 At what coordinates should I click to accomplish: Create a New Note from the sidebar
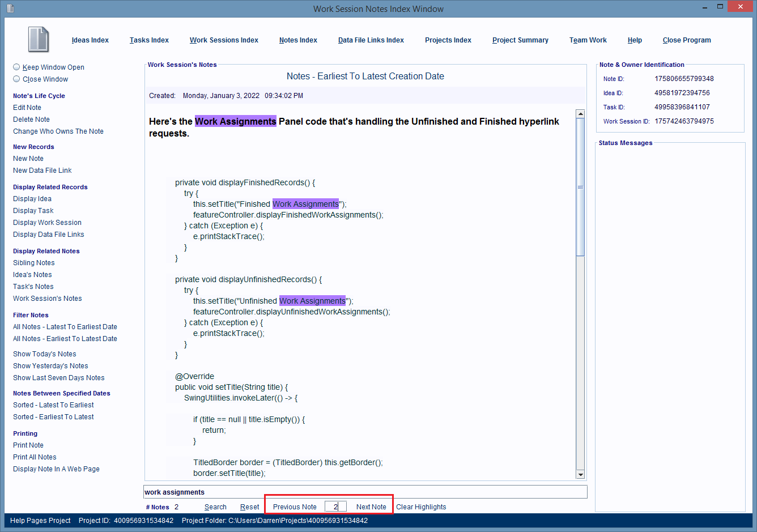coord(28,159)
